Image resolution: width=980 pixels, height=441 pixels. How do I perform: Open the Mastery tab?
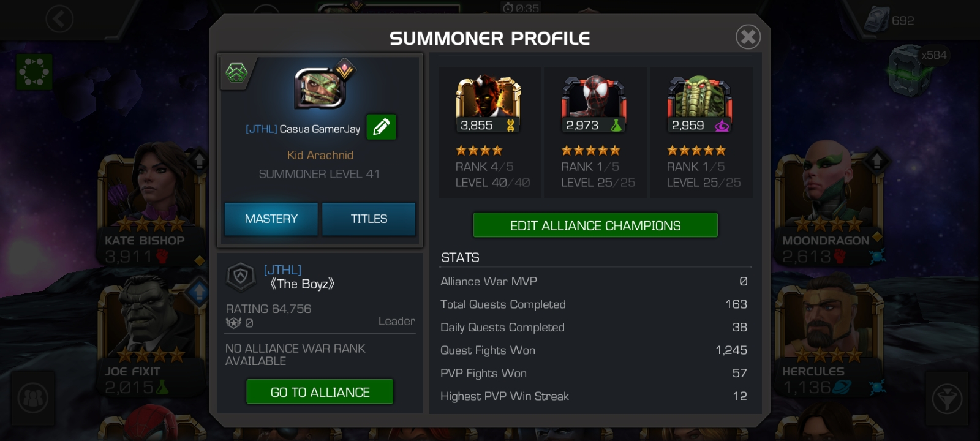click(x=271, y=219)
